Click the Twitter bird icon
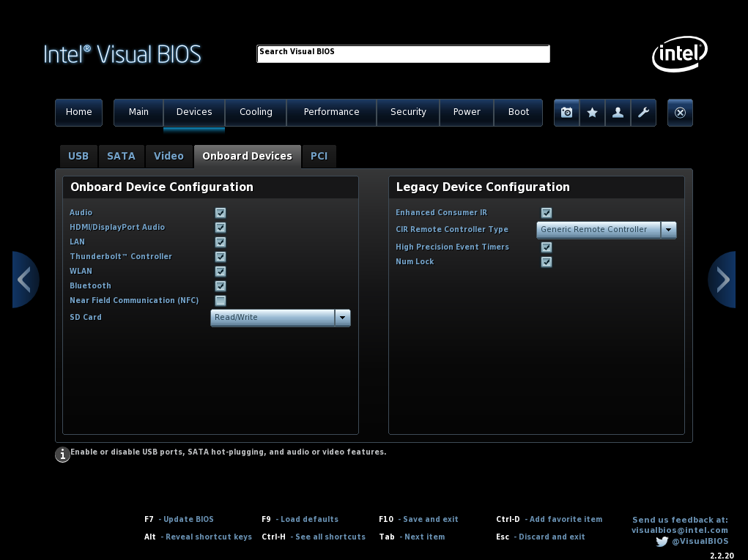 [x=662, y=542]
